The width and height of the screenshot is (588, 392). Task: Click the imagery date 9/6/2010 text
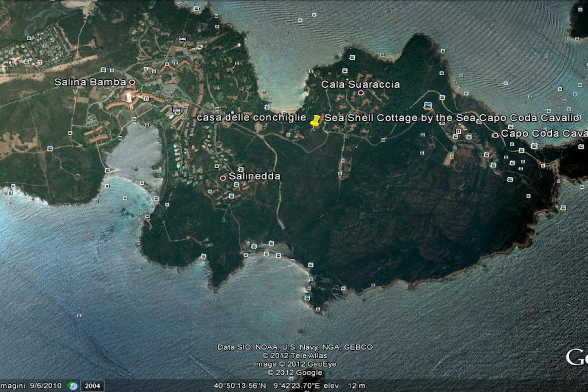[x=46, y=386]
